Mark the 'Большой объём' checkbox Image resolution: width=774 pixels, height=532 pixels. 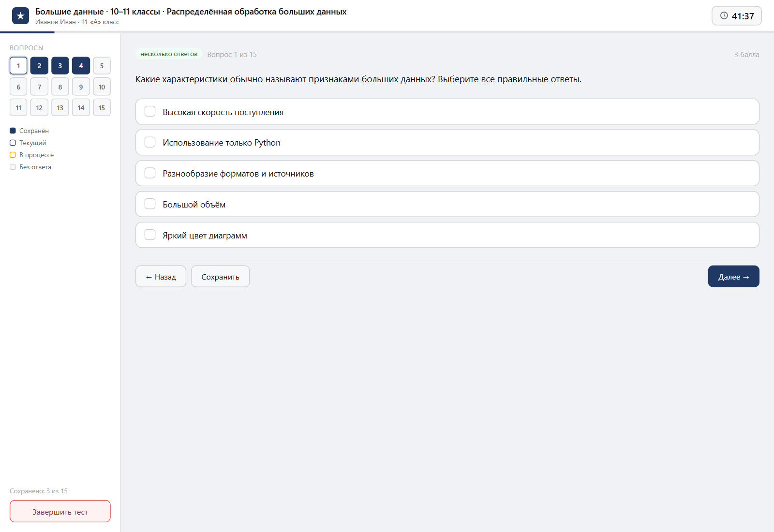[x=150, y=204]
